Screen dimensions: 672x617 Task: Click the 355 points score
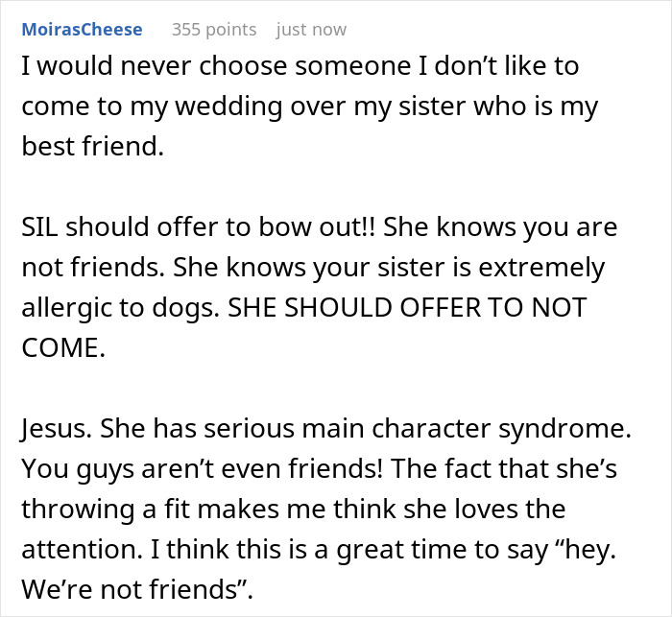tap(213, 30)
